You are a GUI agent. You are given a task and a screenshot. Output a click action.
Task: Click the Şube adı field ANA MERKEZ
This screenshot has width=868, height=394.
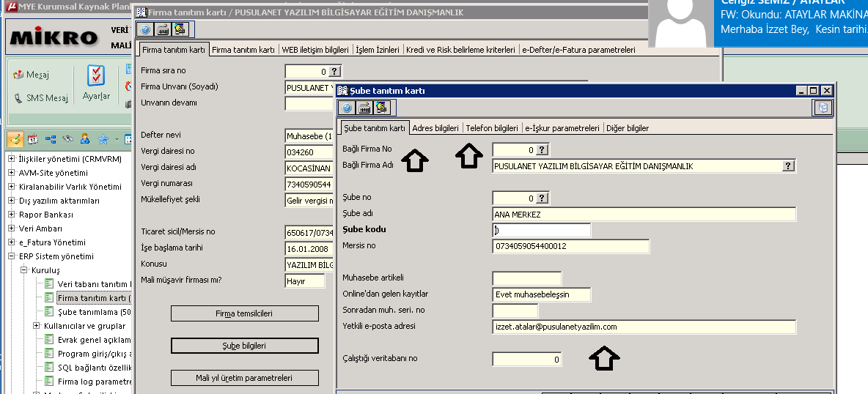tap(644, 214)
